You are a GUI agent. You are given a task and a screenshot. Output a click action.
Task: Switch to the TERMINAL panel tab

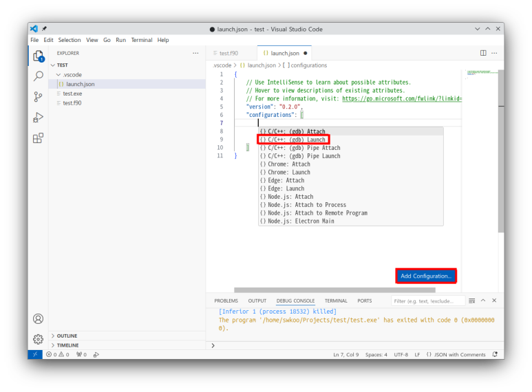(x=336, y=301)
